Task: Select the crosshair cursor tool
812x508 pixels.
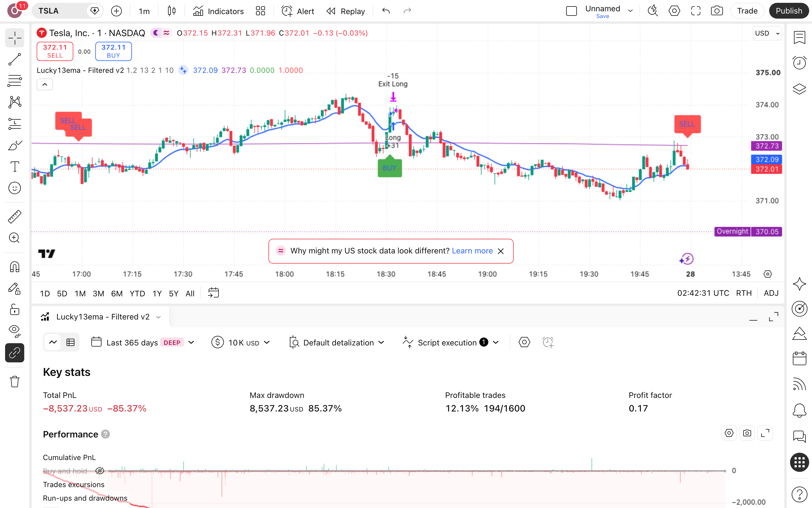Action: 14,38
